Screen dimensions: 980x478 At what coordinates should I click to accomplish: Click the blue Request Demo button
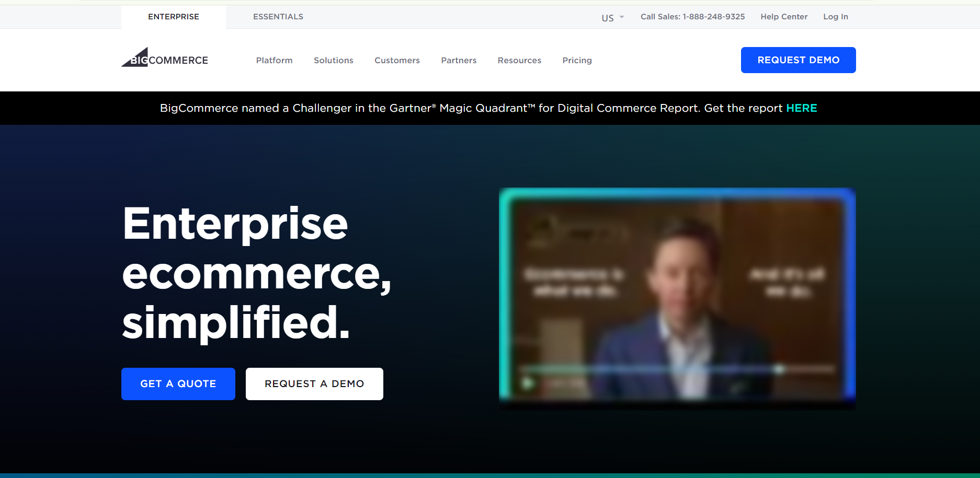pyautogui.click(x=798, y=60)
